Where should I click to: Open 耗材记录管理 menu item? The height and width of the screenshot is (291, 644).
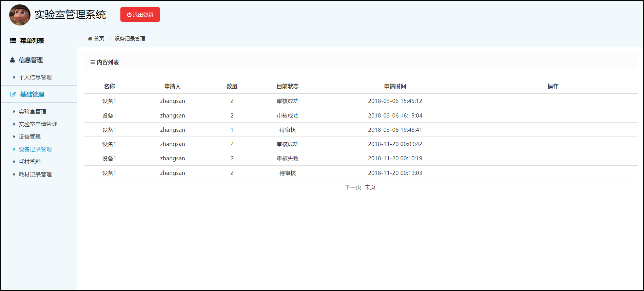35,175
